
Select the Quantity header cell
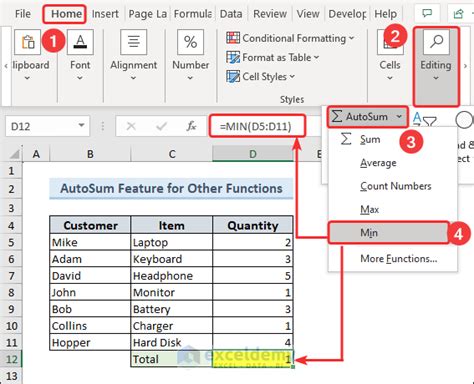tap(253, 226)
